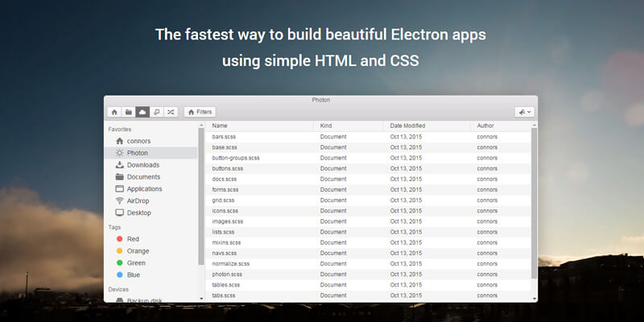Click the AirDrop signal icon in the sidebar

[120, 200]
